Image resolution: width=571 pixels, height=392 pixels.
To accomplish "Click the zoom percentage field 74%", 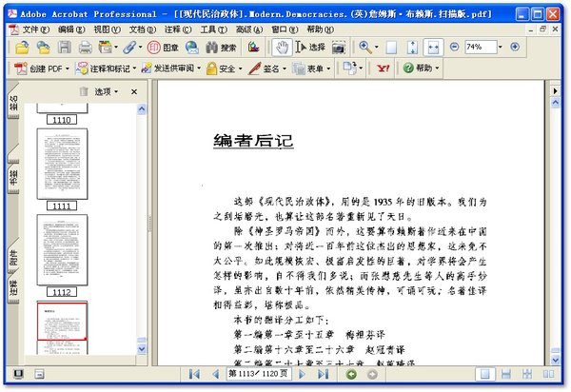I will point(481,47).
